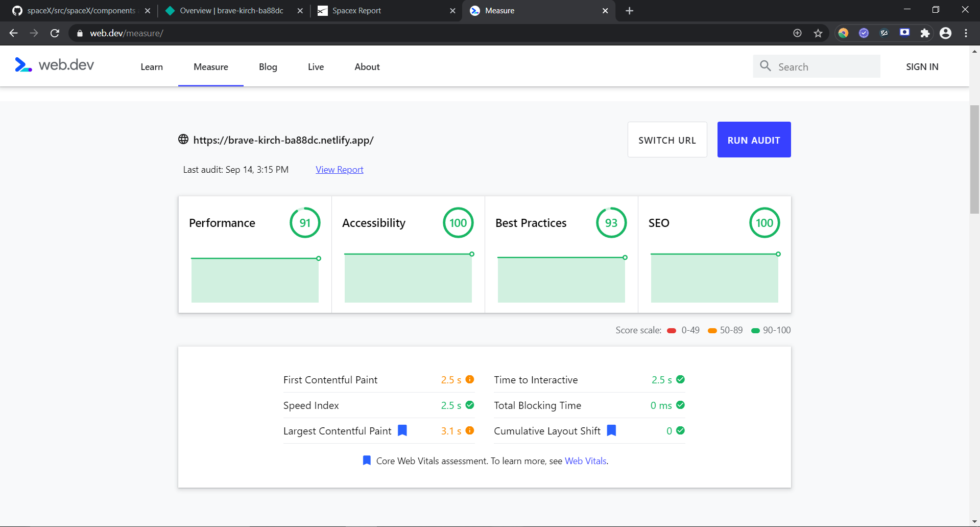Click the green check icon for Cumulative Layout Shift
This screenshot has width=980, height=527.
point(680,430)
